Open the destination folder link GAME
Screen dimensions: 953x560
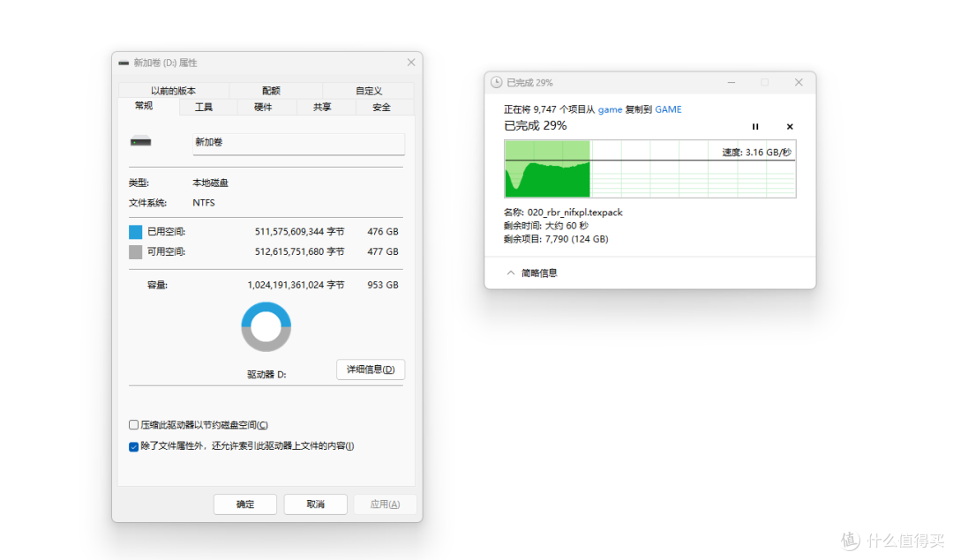pyautogui.click(x=668, y=109)
